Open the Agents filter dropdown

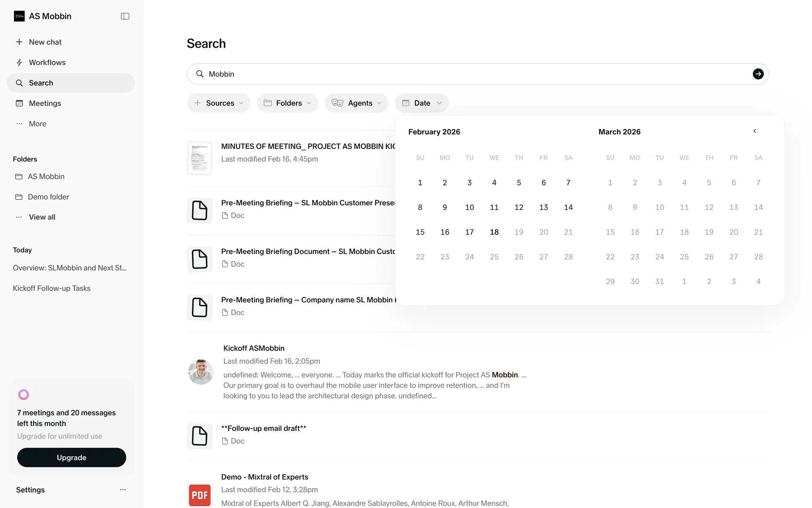pyautogui.click(x=356, y=103)
